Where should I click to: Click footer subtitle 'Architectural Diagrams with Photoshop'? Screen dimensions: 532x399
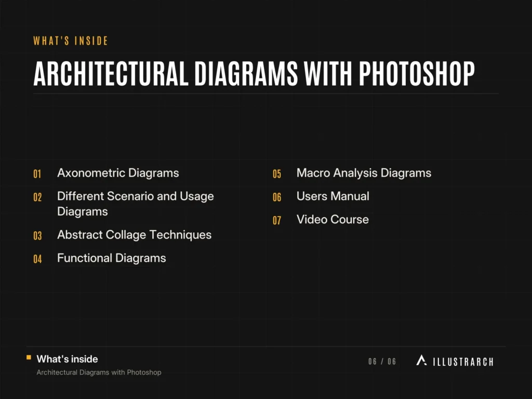[x=99, y=373]
